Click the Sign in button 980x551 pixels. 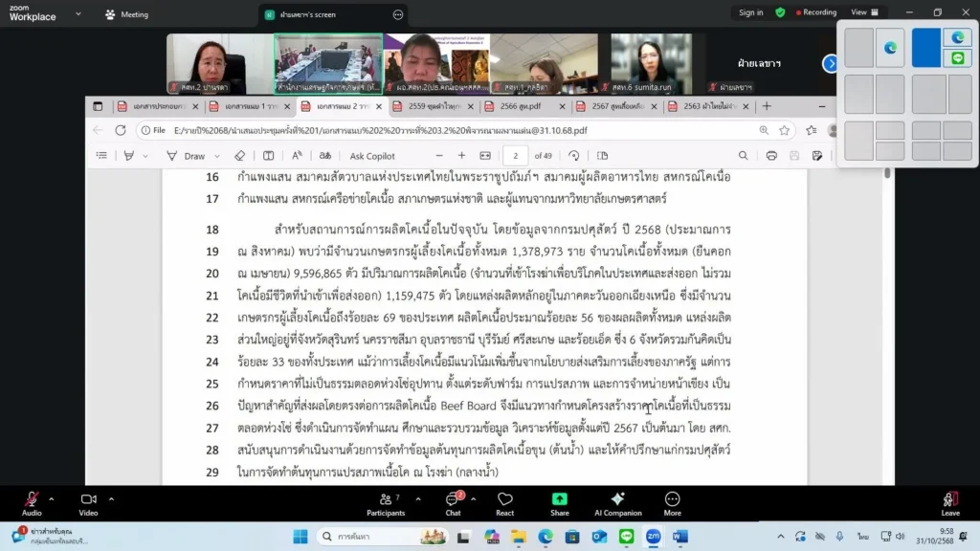751,12
